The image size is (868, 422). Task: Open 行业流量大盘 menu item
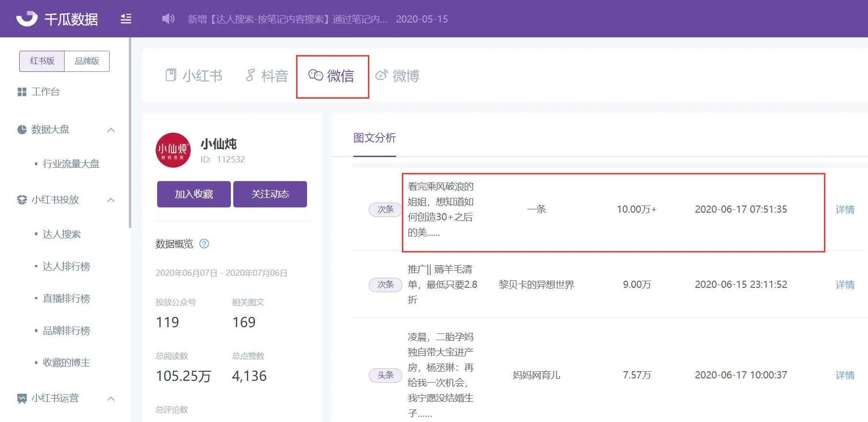click(x=71, y=164)
